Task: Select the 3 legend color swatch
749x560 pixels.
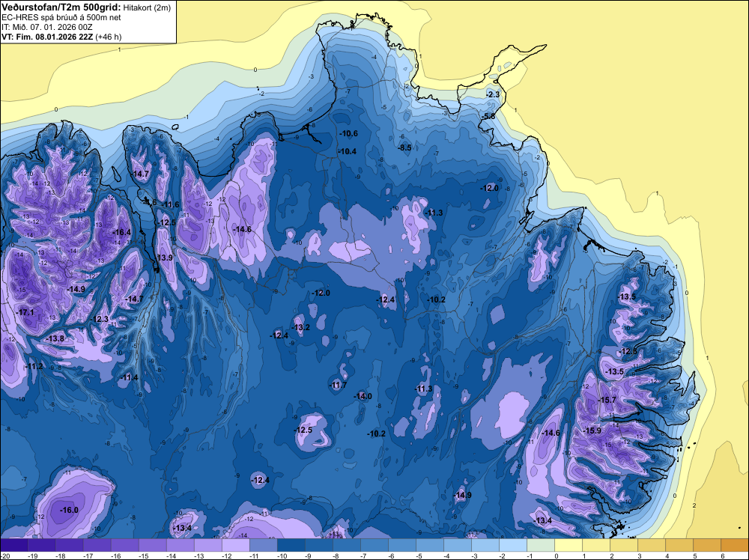Action: click(x=652, y=545)
